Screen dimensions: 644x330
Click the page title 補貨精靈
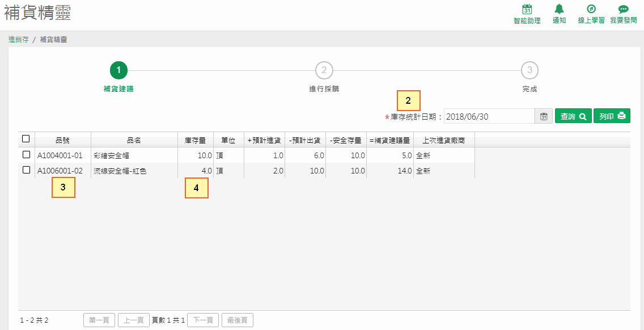coord(38,13)
